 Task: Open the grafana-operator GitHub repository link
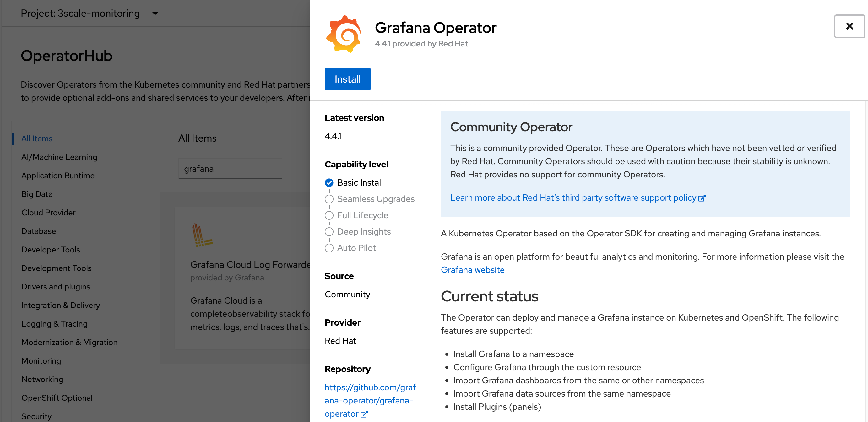click(x=370, y=400)
